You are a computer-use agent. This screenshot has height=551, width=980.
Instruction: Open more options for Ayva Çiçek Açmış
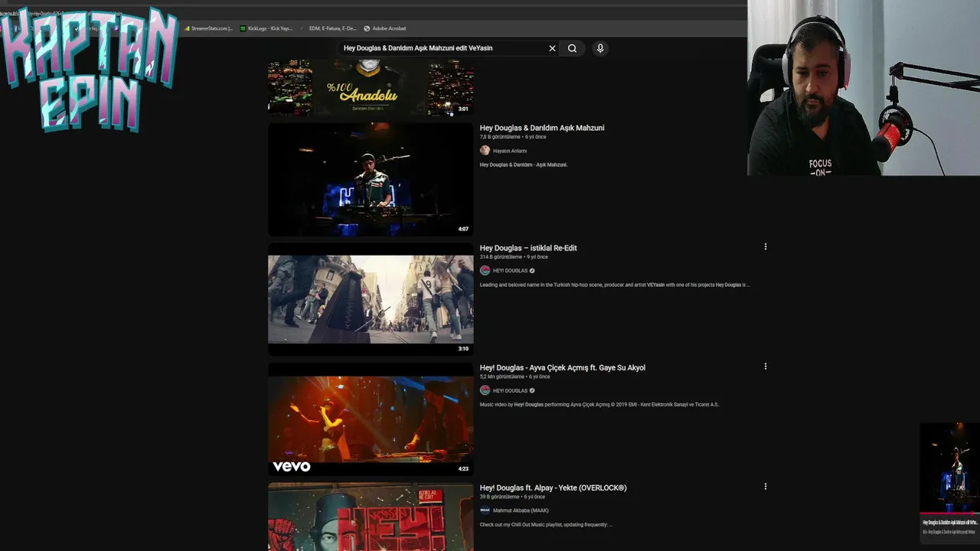point(765,367)
